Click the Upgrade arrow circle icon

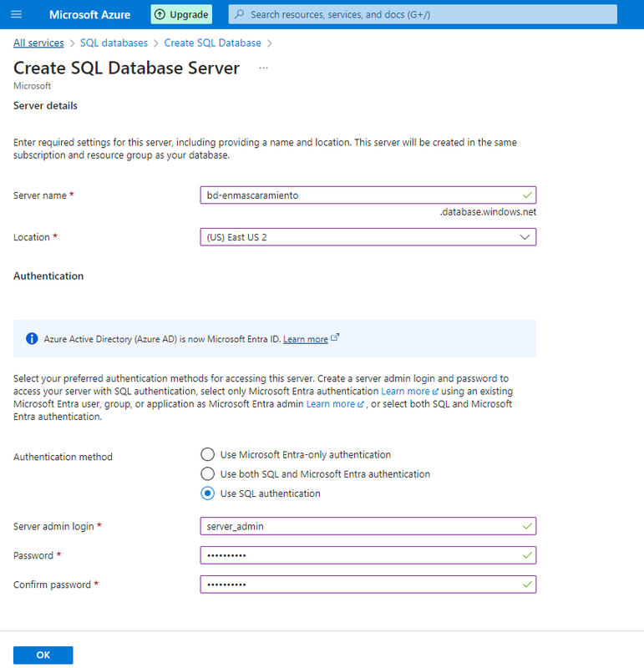(x=160, y=14)
